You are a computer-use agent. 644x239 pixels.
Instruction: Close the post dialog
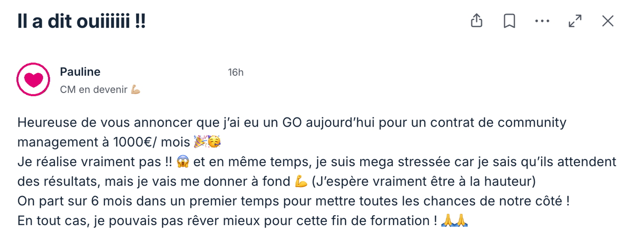click(x=608, y=21)
